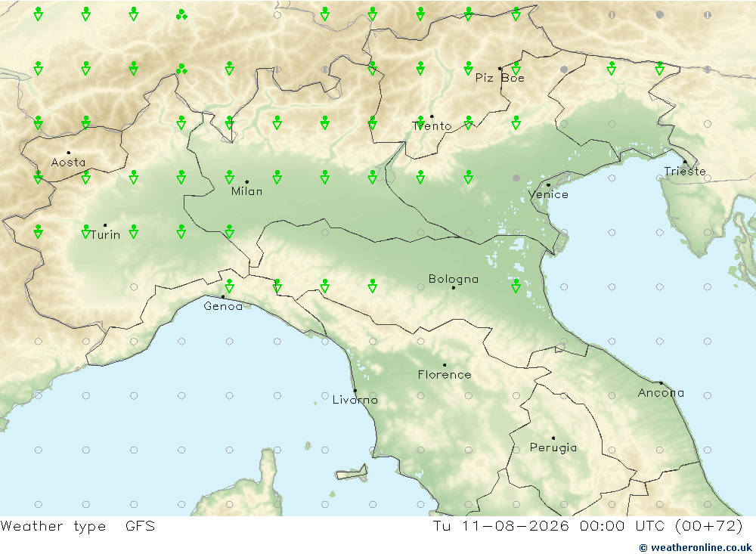
Task: Click the Bologna city label
Action: click(453, 279)
